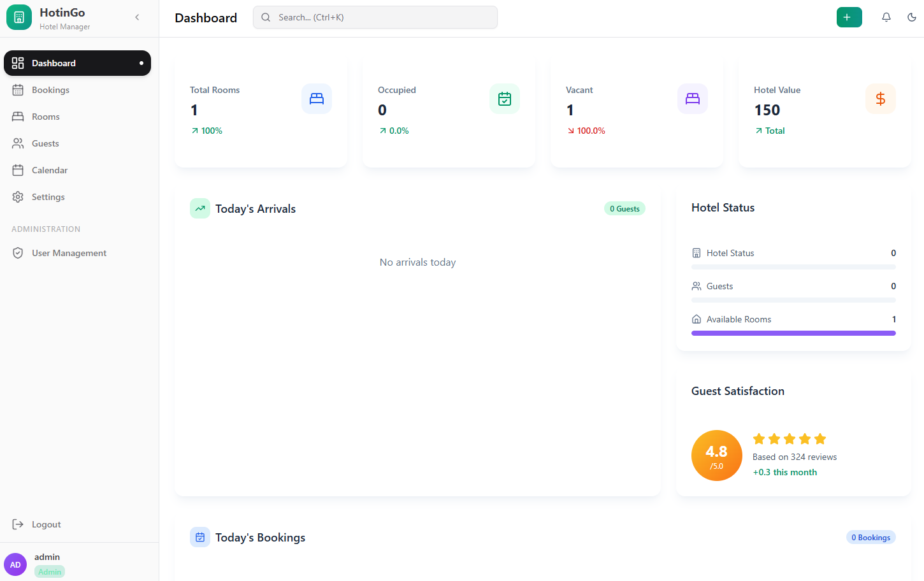The height and width of the screenshot is (581, 924).
Task: Go to Settings from the sidebar
Action: (x=48, y=197)
